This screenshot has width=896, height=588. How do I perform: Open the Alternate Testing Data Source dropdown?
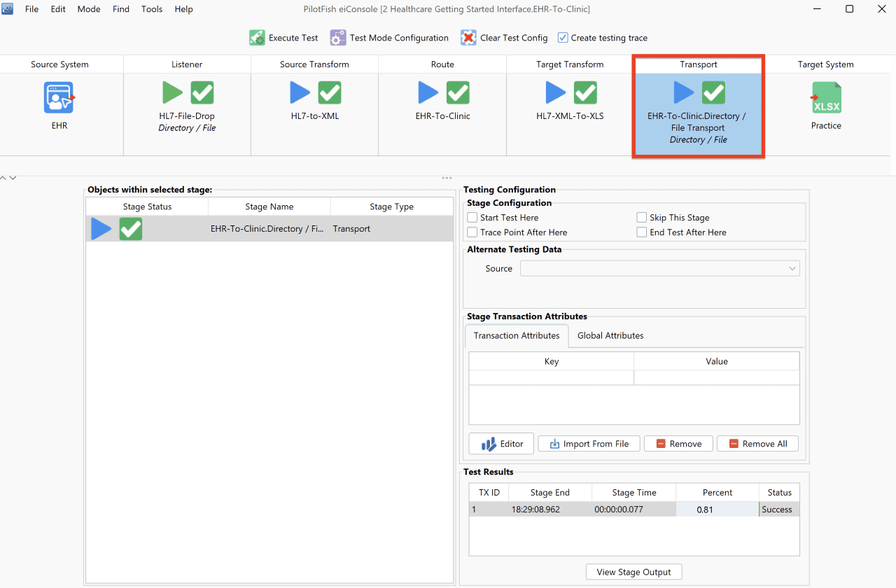pos(659,269)
